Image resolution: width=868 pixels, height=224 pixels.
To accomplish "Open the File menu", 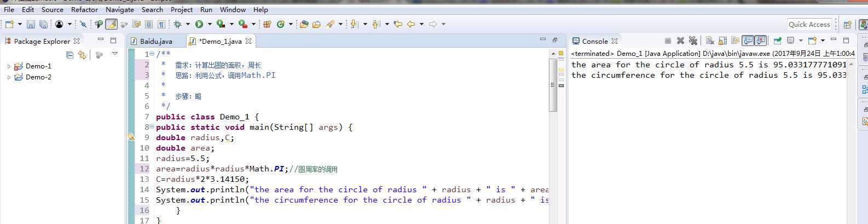I will click(9, 9).
